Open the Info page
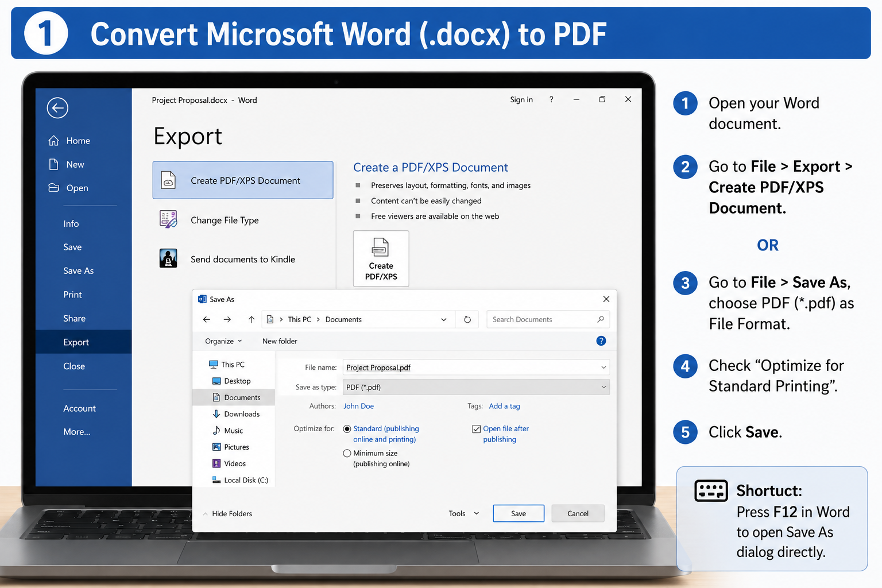The height and width of the screenshot is (588, 882). [71, 223]
